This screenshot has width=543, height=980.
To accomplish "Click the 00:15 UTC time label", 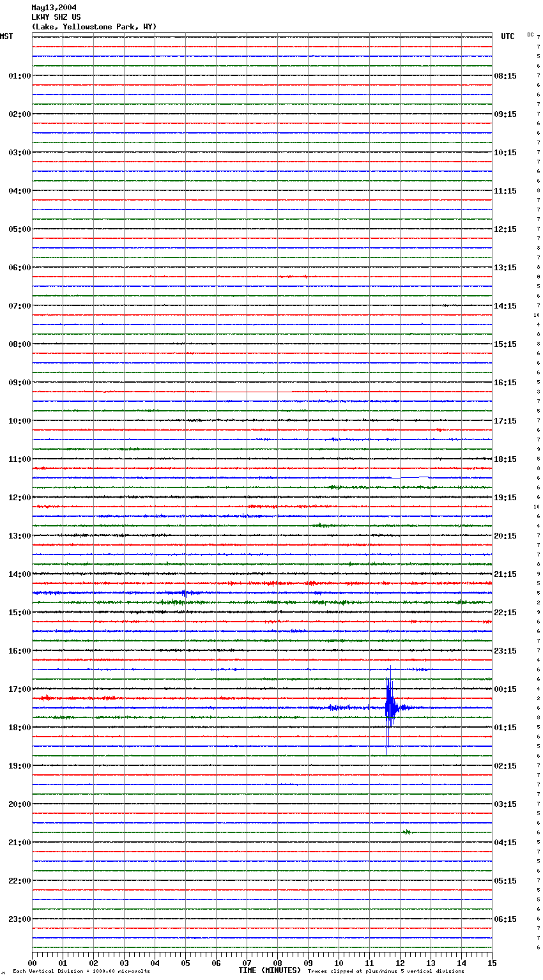I will pos(505,689).
